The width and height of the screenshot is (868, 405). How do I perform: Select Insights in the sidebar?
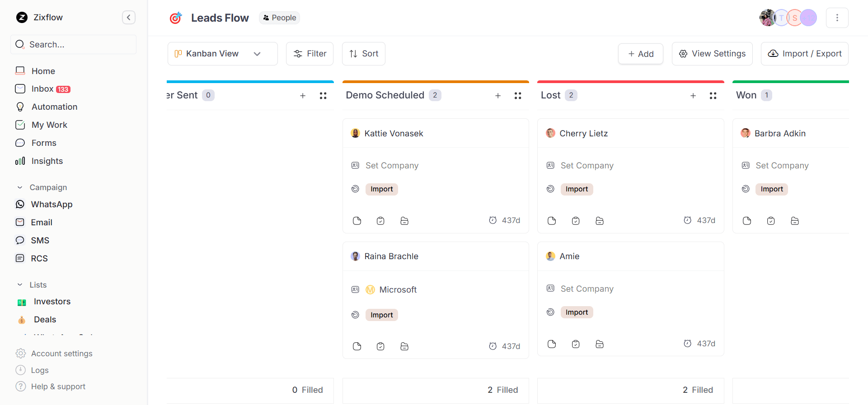[47, 161]
